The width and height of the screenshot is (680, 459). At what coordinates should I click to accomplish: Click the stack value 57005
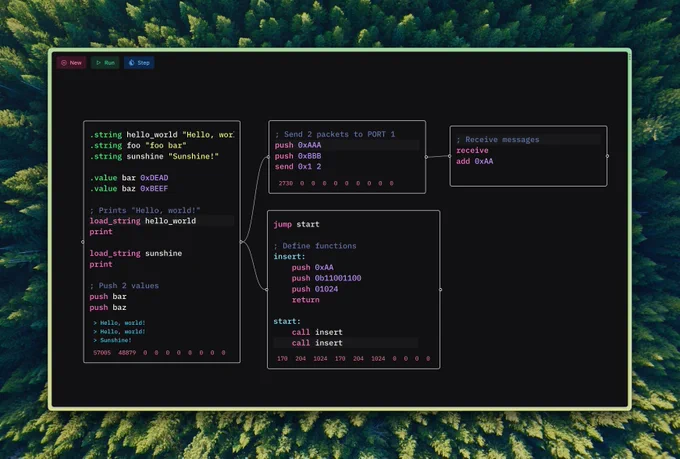[x=102, y=353]
